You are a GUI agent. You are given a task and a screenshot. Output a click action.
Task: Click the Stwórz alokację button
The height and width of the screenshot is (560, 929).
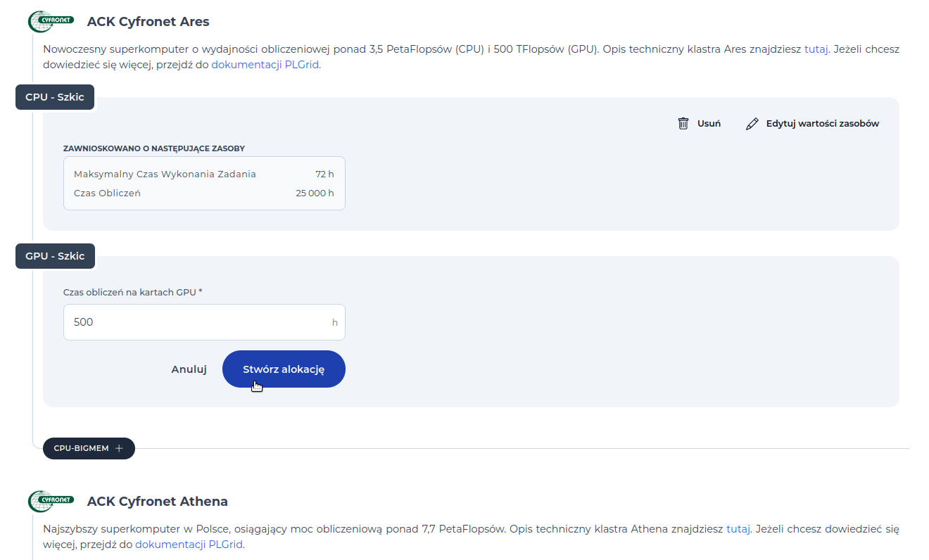click(x=284, y=369)
